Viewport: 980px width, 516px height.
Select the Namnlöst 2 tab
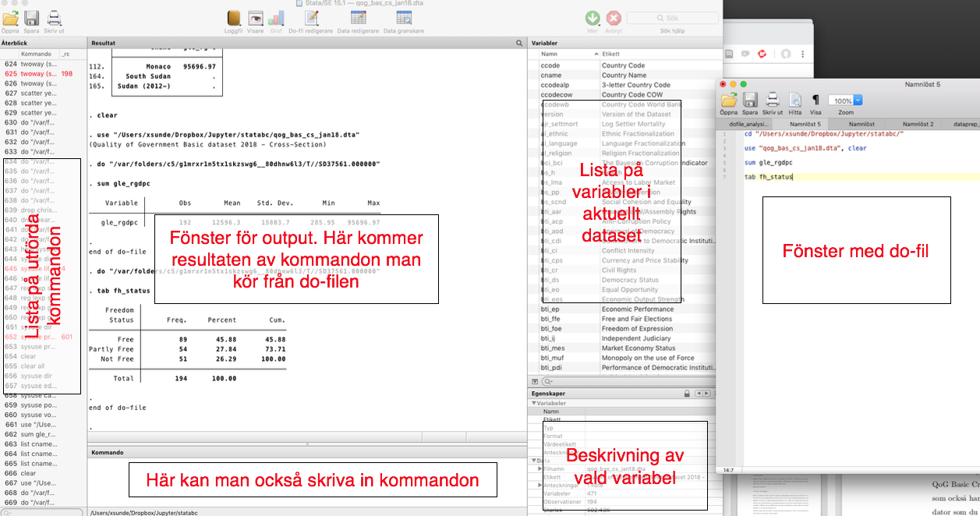coord(918,124)
